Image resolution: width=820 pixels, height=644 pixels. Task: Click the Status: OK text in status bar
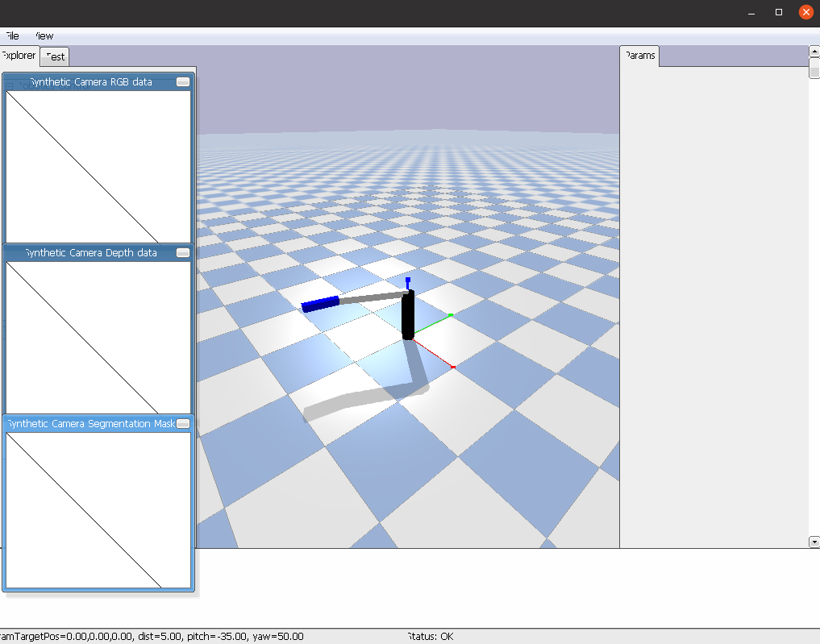[431, 636]
